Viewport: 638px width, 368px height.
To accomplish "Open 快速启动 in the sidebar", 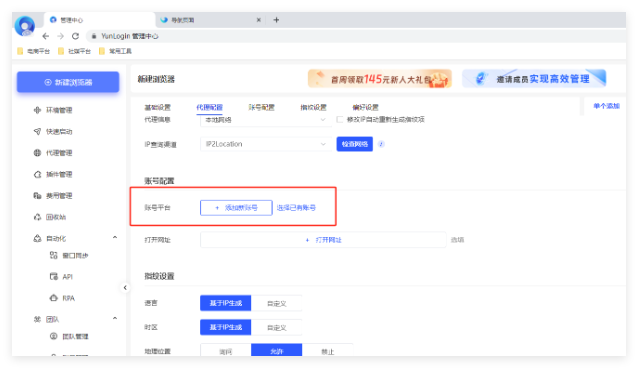I will point(53,131).
